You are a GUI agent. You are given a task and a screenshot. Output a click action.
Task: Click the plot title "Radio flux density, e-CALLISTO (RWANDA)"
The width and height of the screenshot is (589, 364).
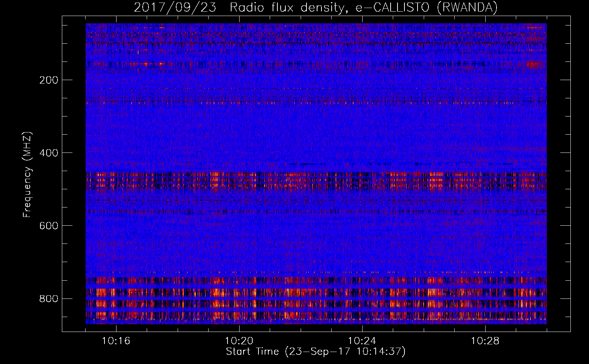click(x=364, y=8)
